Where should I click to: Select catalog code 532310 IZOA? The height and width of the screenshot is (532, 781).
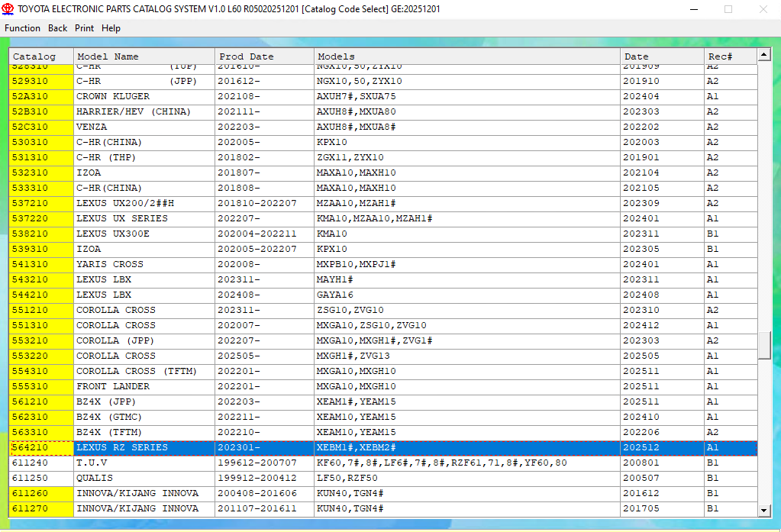(x=41, y=172)
